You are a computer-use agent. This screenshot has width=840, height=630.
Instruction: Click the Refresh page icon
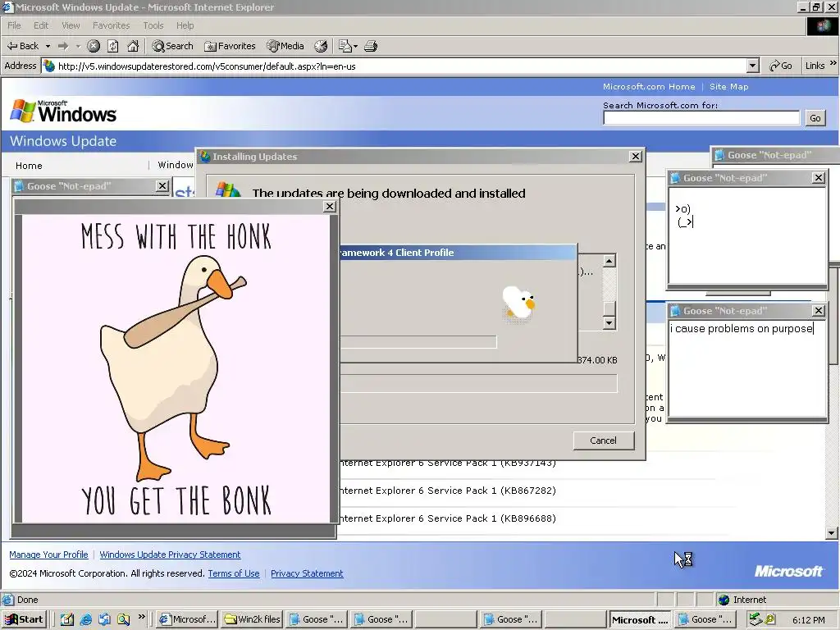click(x=113, y=46)
